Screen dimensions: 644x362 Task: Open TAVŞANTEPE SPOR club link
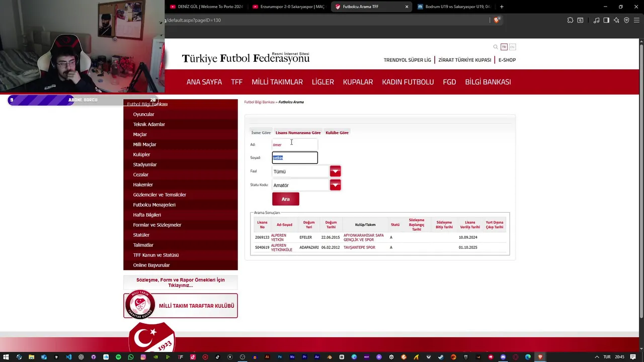point(359,247)
